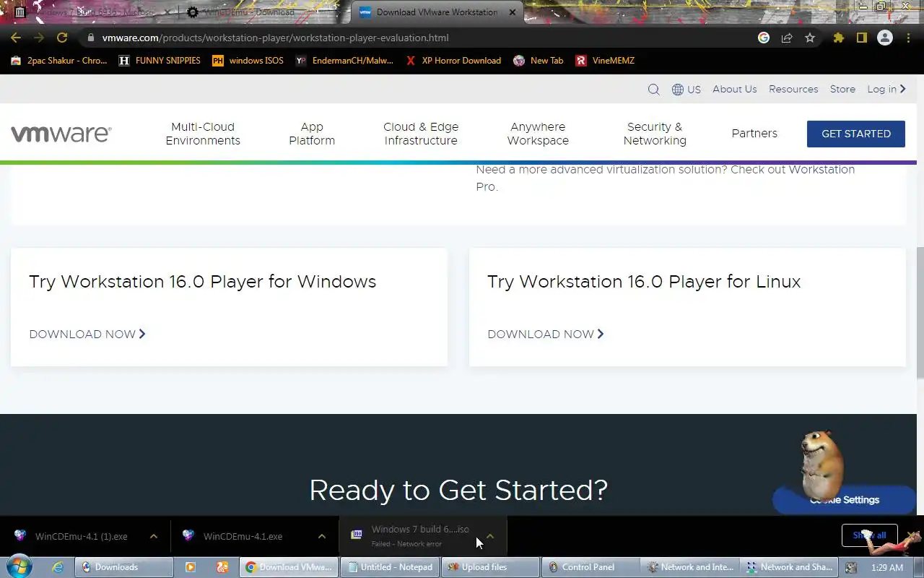924x578 pixels.
Task: Switch to Upload files taskbar window
Action: point(491,567)
